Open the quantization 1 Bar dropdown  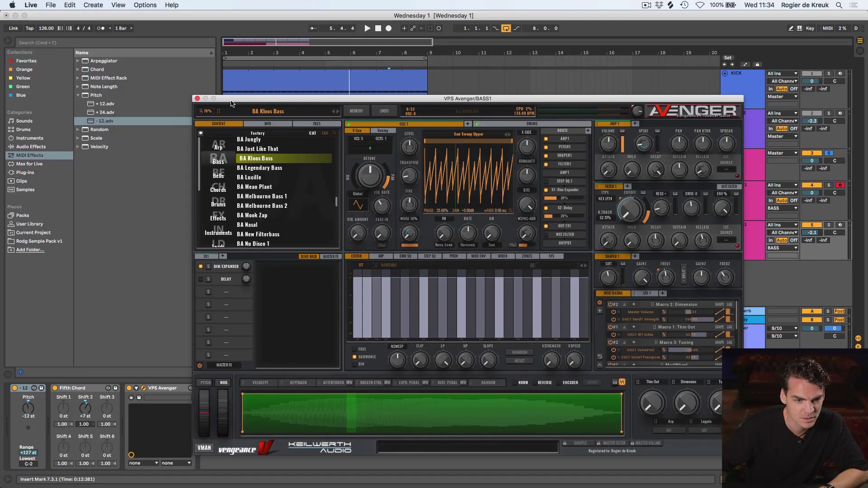tap(124, 28)
